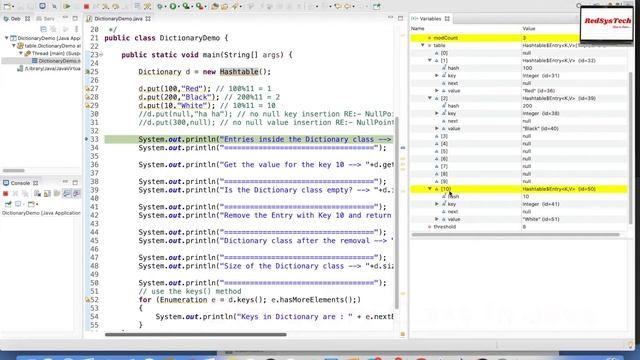This screenshot has height=360, width=640.
Task: Minimize the editor area using its minimize icon
Action: [391, 18]
